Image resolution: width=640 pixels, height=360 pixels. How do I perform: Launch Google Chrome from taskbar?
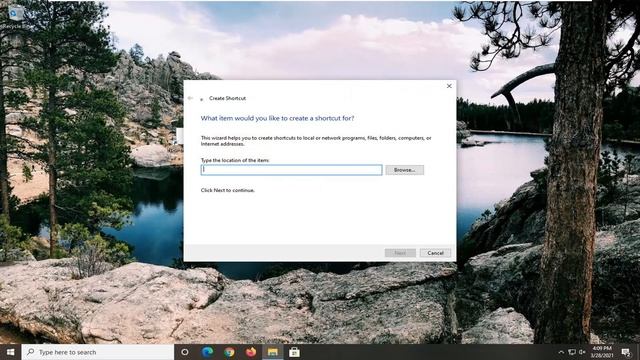tap(229, 352)
